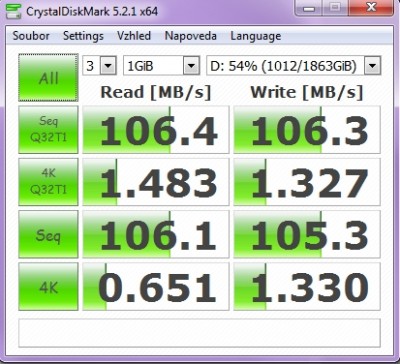Screen dimensions: 400x364
Task: Start the Seq Q32T1 test
Action: pos(48,130)
